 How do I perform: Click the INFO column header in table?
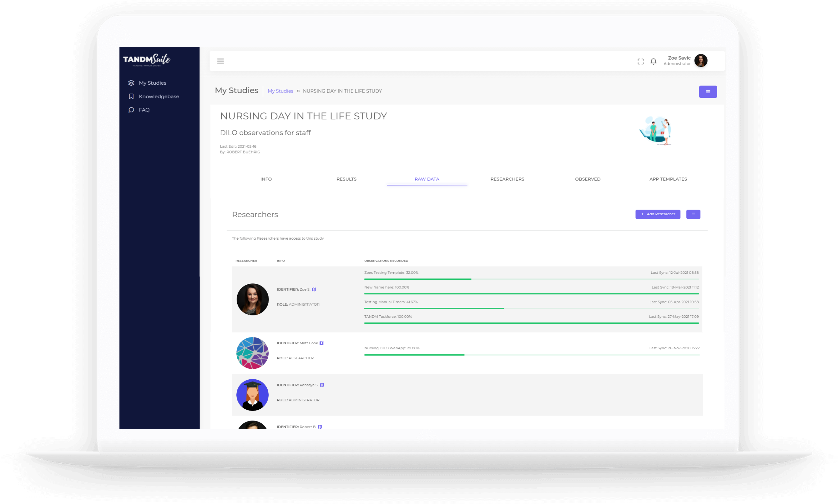tap(281, 261)
